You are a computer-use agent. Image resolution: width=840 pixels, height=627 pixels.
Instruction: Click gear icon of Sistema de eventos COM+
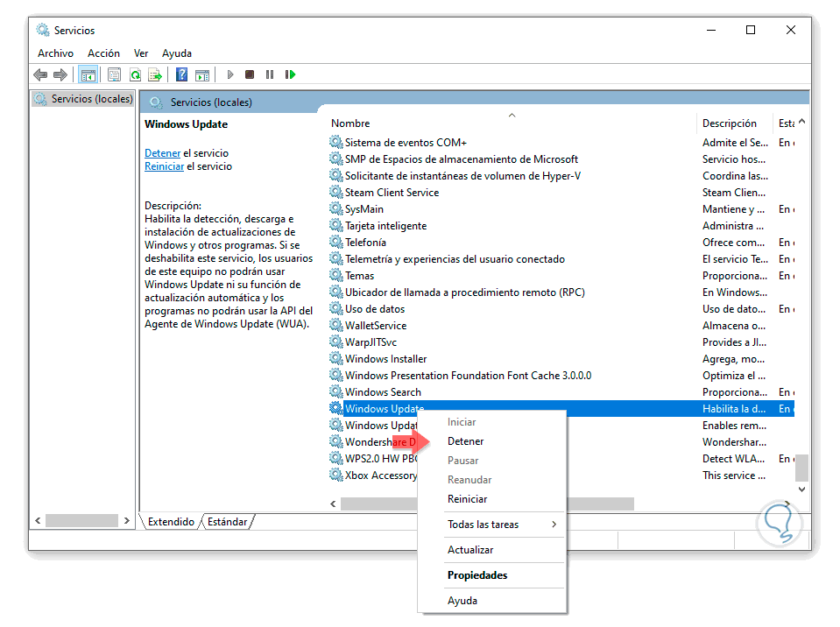[335, 142]
